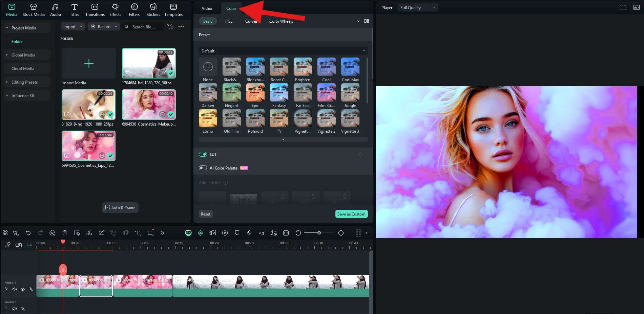Viewport: 644px width, 314px height.
Task: Open the green robot-face AI assistant icon
Action: [x=188, y=233]
